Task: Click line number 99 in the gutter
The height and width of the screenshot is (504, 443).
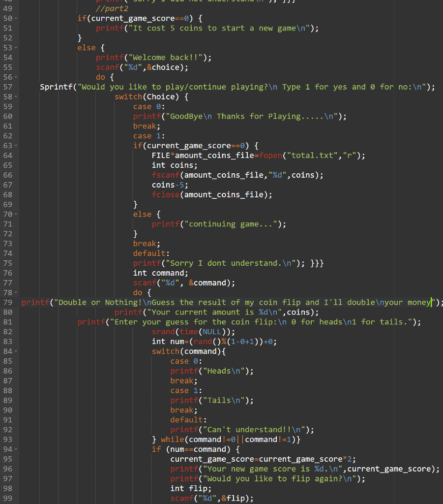Action: (8, 498)
